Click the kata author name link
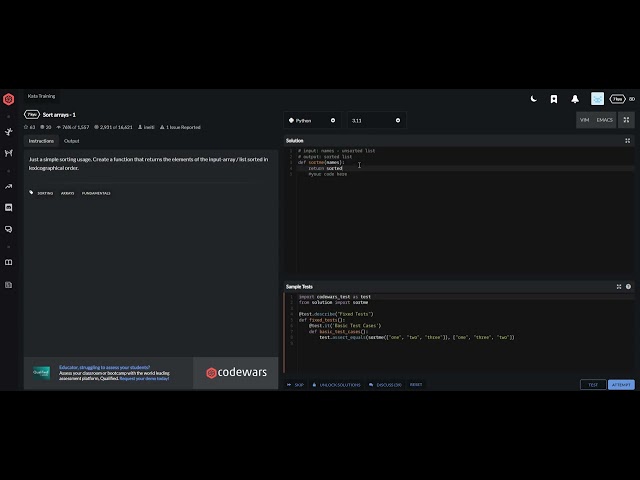 pyautogui.click(x=149, y=127)
